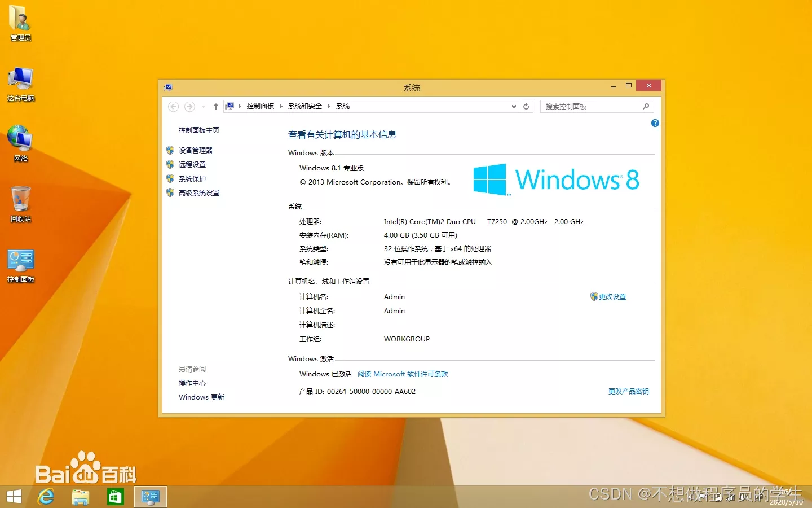Open the 这台电脑 desktop icon
Image resolution: width=812 pixels, height=508 pixels.
(x=20, y=84)
